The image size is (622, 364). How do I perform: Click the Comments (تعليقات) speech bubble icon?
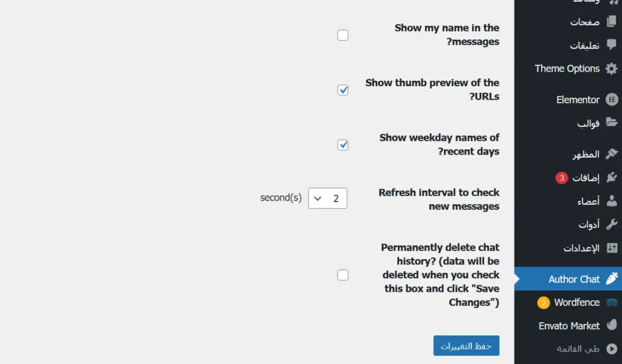pyautogui.click(x=611, y=45)
